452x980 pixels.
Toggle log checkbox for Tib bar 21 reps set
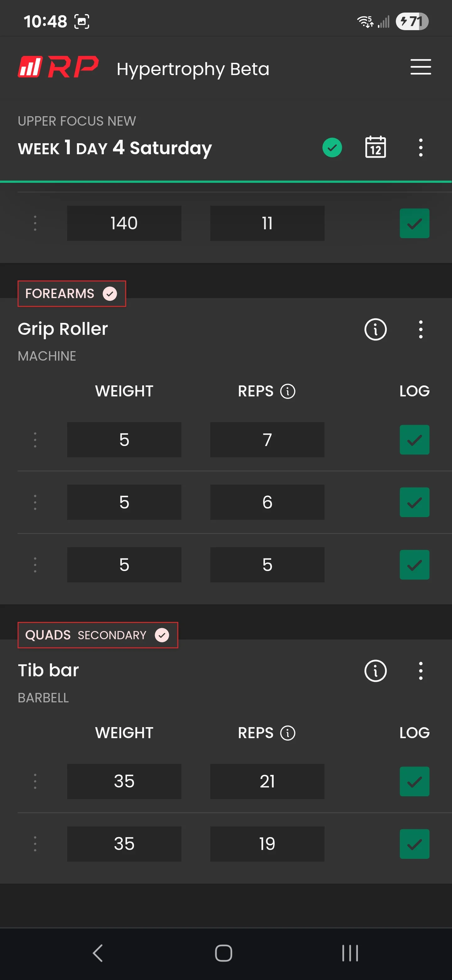click(x=414, y=781)
